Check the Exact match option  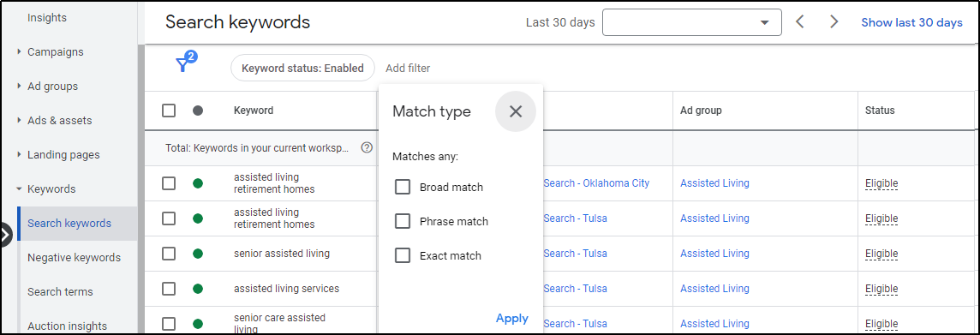[x=403, y=255]
